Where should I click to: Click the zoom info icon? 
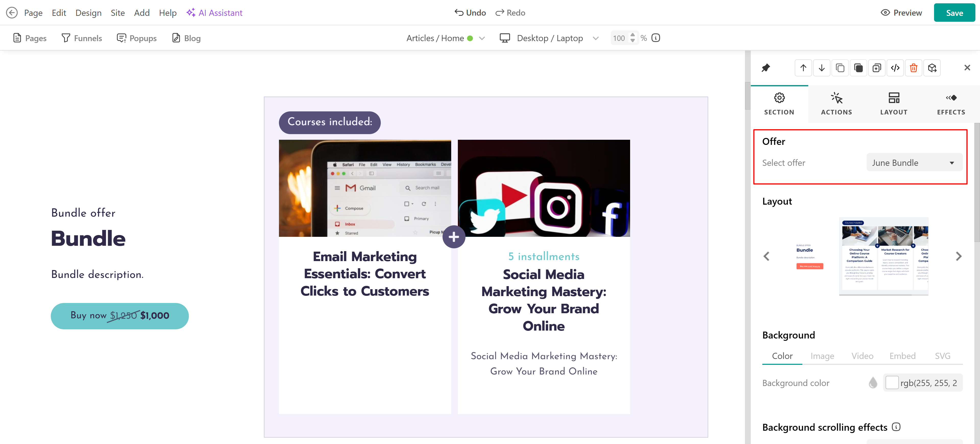[x=655, y=38]
